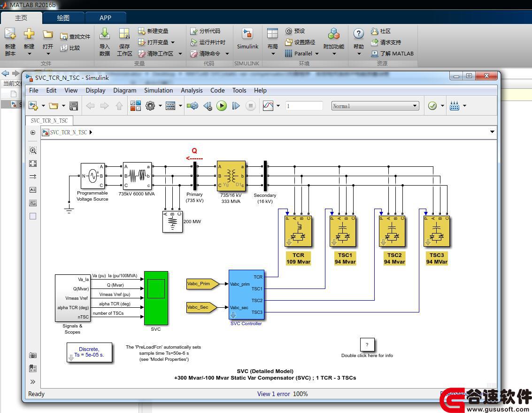Image resolution: width=532 pixels, height=413 pixels.
Task: Click the Build Model icon in Simulink toolbar
Action: [x=455, y=106]
